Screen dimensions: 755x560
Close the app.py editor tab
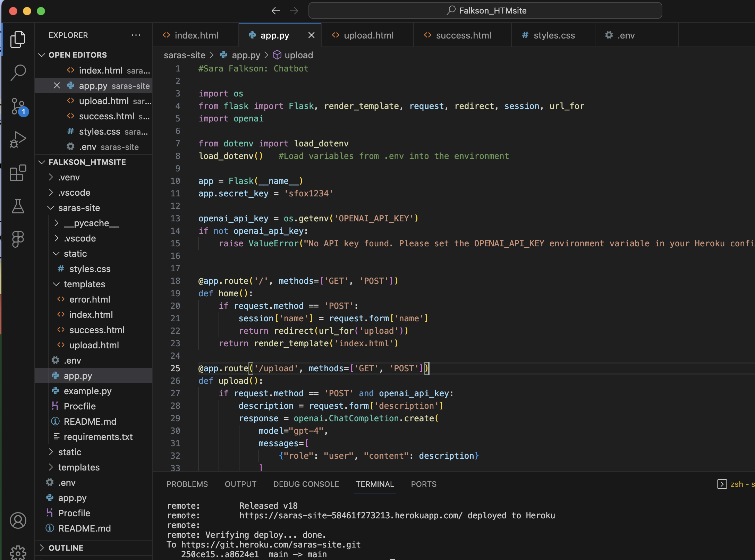pos(311,35)
